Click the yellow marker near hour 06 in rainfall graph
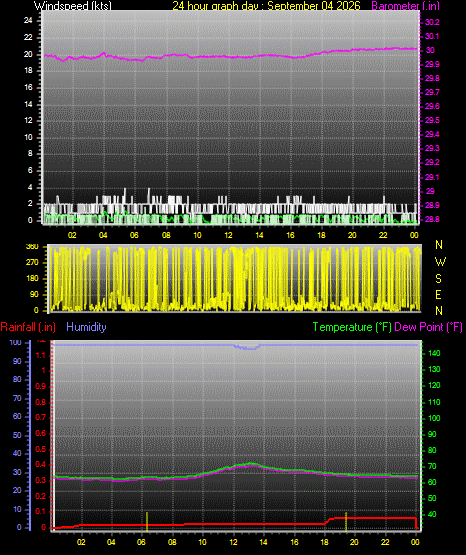Viewport: 466px width, 555px height. pyautogui.click(x=147, y=521)
